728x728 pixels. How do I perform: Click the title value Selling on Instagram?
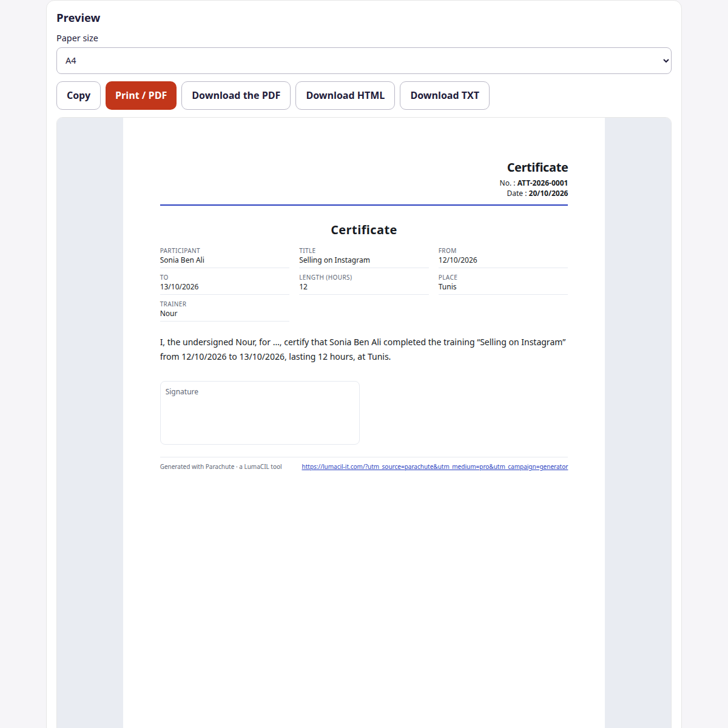334,260
